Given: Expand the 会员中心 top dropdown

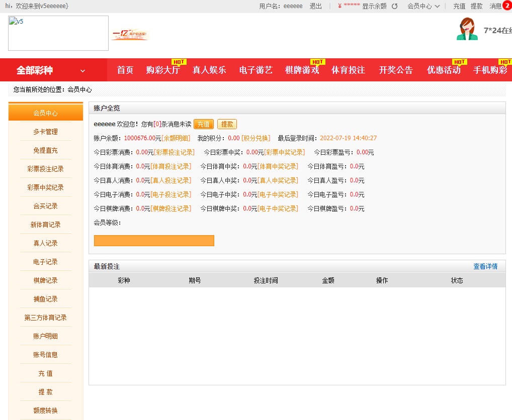Looking at the screenshot, I should [423, 6].
